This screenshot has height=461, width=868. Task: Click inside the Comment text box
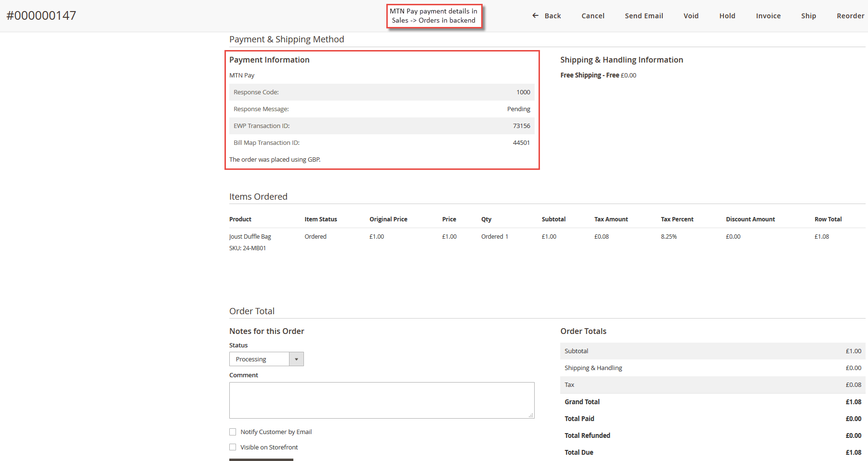tap(381, 400)
